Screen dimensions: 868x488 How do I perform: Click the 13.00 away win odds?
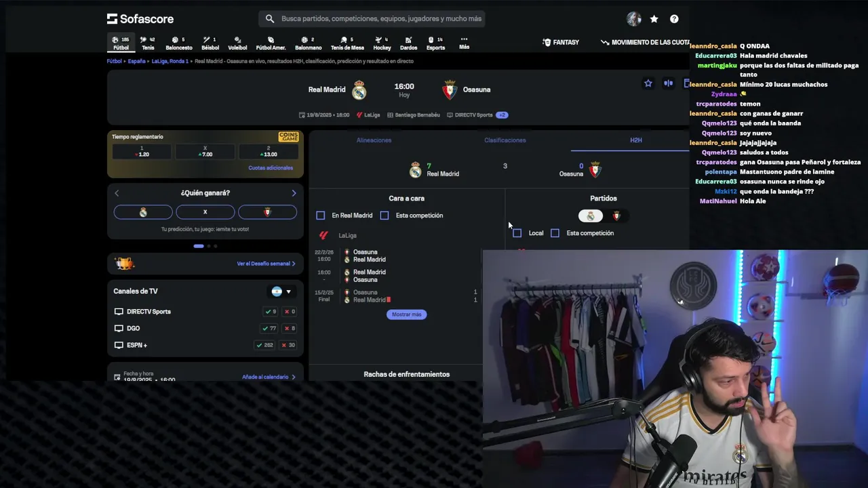pos(269,151)
